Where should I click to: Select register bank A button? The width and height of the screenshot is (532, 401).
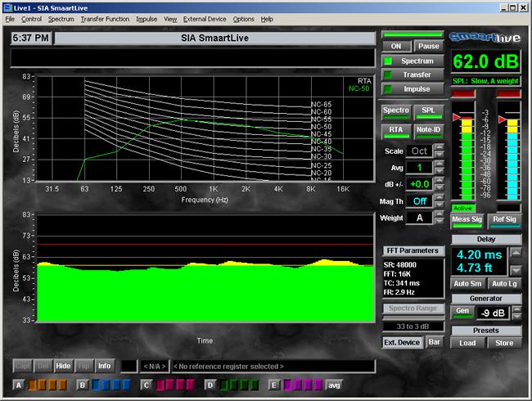pos(19,385)
